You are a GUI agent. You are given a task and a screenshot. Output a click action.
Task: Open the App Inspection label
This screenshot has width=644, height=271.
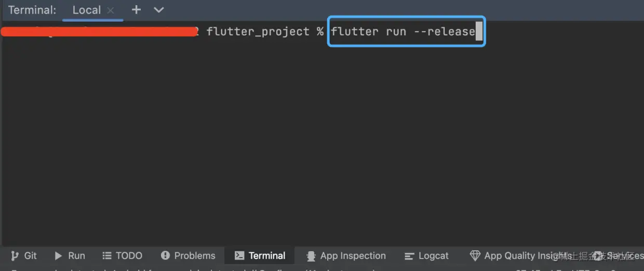[353, 255]
